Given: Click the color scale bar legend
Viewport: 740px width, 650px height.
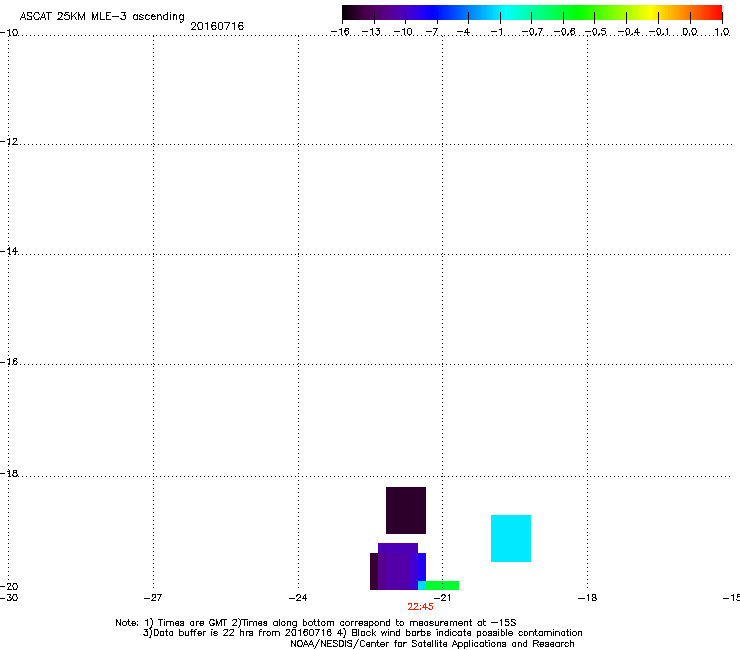Looking at the screenshot, I should point(532,13).
